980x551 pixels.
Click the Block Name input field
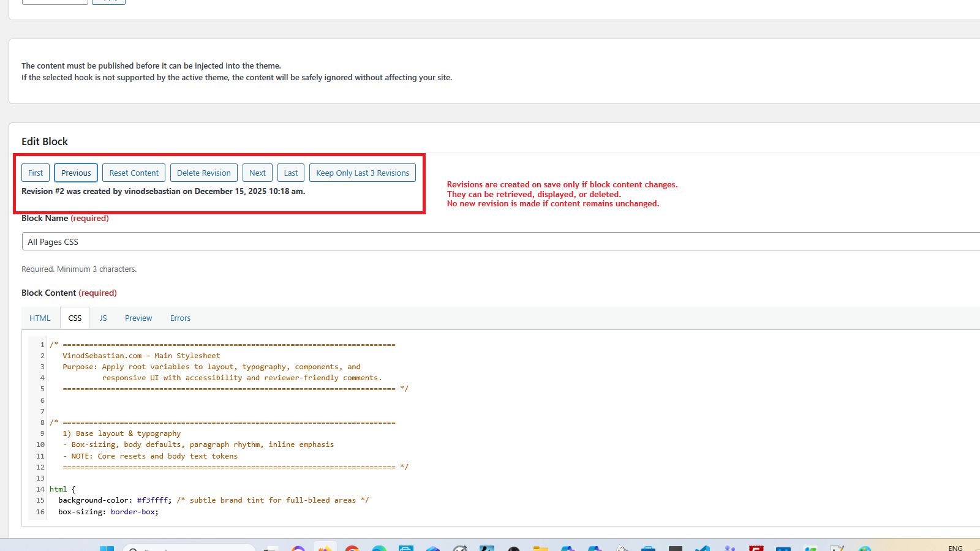[x=490, y=242]
